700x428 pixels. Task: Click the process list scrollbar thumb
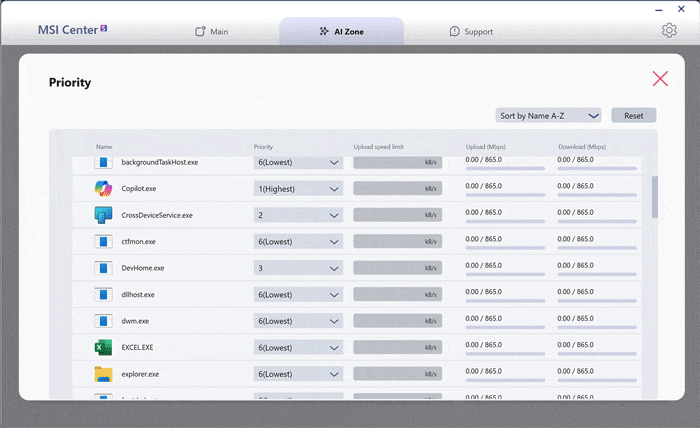tap(654, 197)
